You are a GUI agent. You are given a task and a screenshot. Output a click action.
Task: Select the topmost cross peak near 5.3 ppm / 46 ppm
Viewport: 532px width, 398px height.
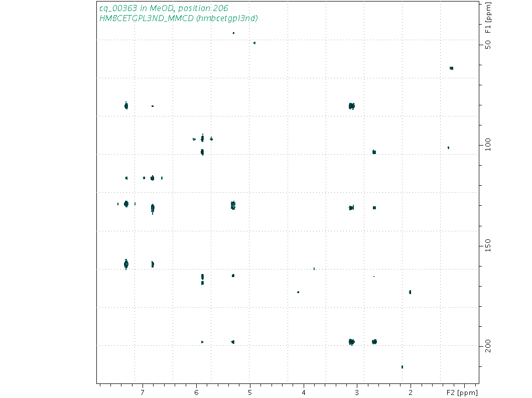pos(233,33)
